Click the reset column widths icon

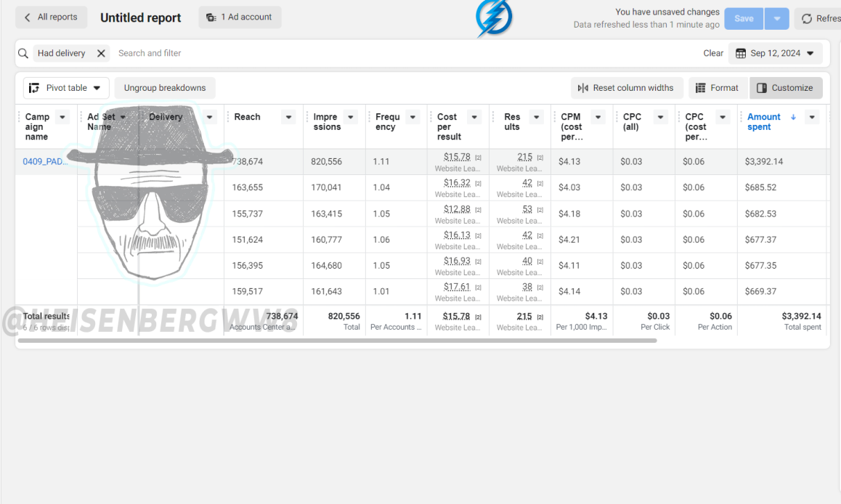coord(583,88)
